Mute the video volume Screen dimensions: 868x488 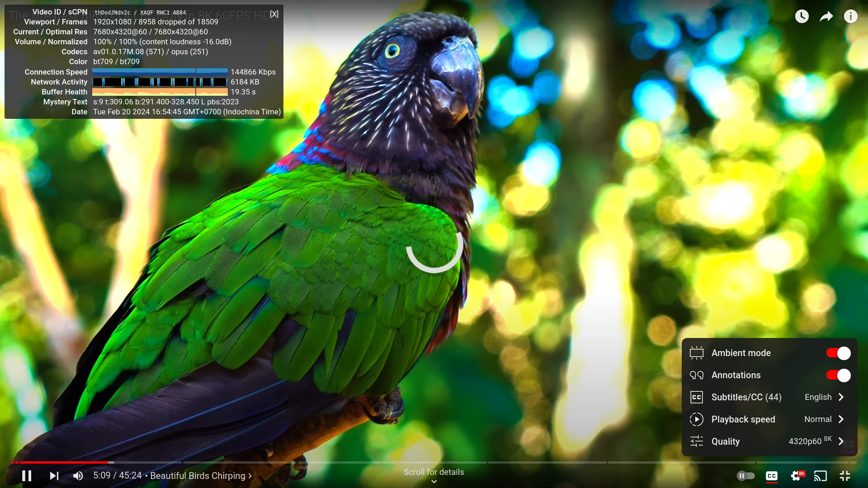coord(78,476)
